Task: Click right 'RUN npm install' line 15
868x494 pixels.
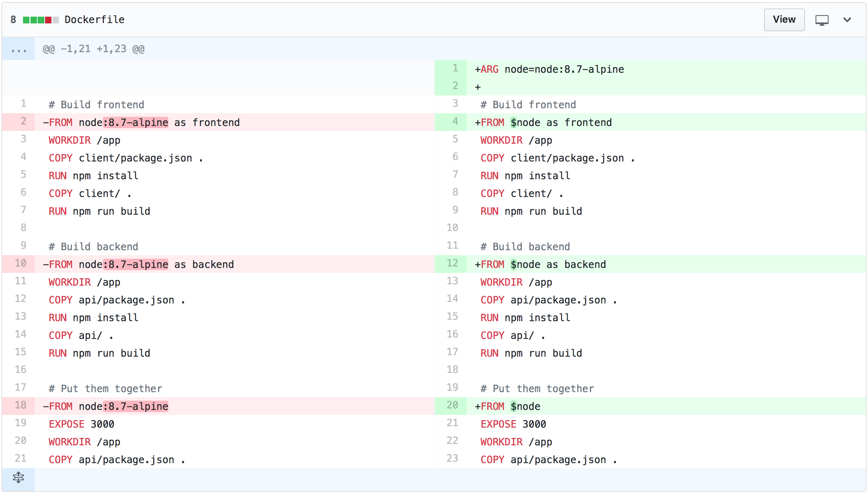Action: click(x=525, y=318)
